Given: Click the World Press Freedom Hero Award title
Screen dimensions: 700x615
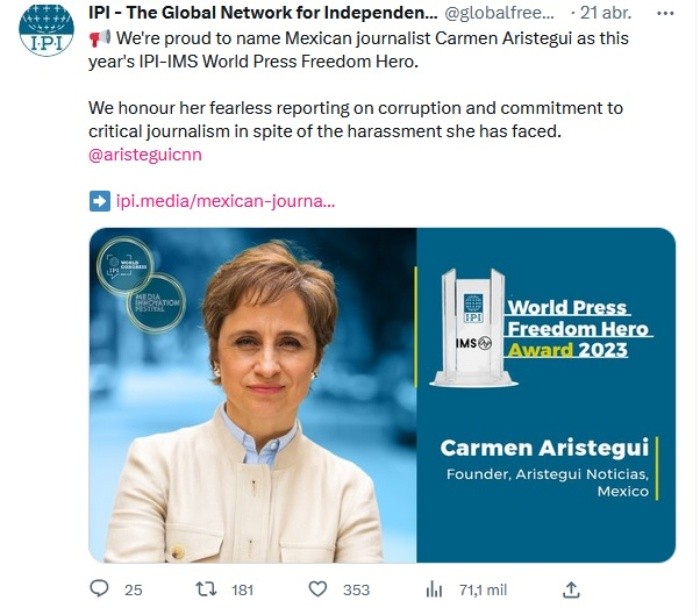Looking at the screenshot, I should [578, 328].
